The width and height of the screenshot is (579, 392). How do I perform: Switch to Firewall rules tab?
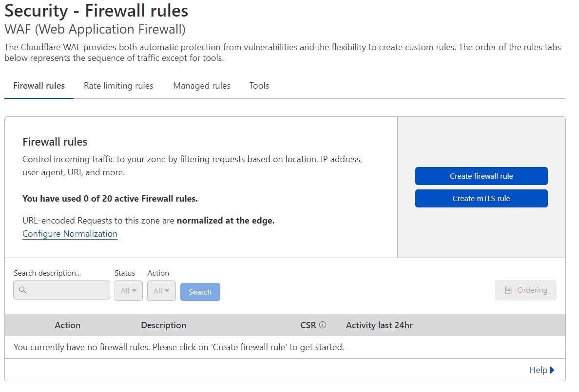39,86
